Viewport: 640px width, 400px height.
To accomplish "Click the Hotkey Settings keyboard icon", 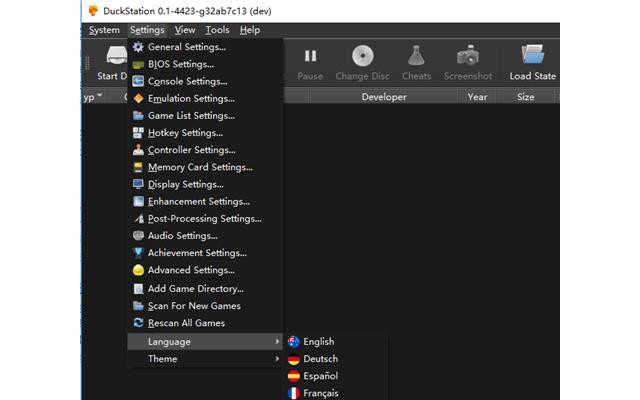I will (138, 133).
